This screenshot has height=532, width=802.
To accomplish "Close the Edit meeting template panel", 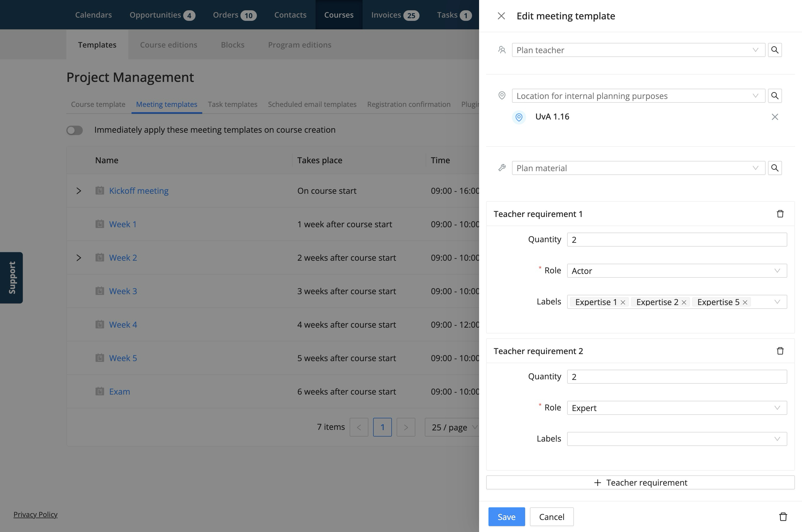I will (x=501, y=16).
